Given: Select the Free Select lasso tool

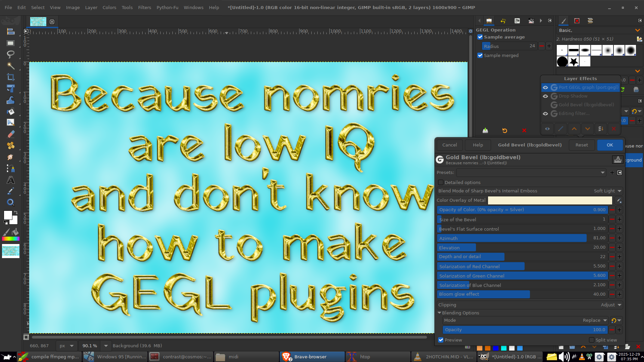Looking at the screenshot, I should point(11,54).
